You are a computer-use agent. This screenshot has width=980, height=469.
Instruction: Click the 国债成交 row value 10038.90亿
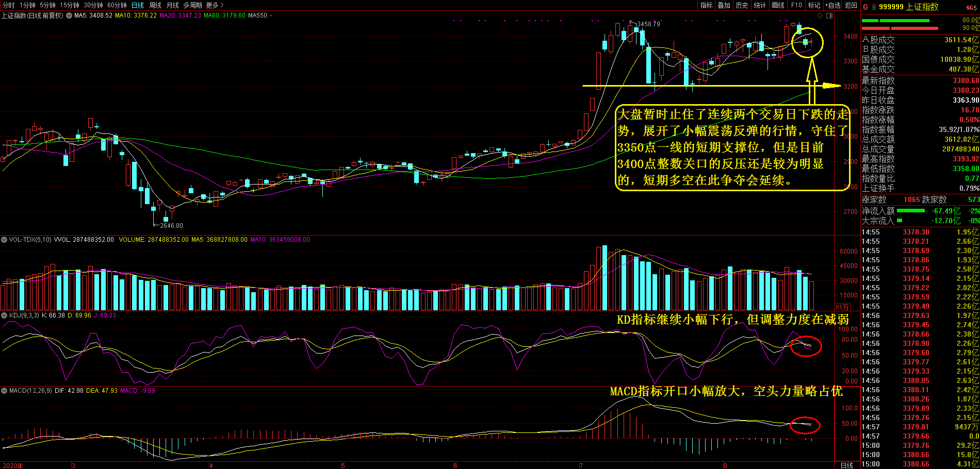click(x=959, y=59)
